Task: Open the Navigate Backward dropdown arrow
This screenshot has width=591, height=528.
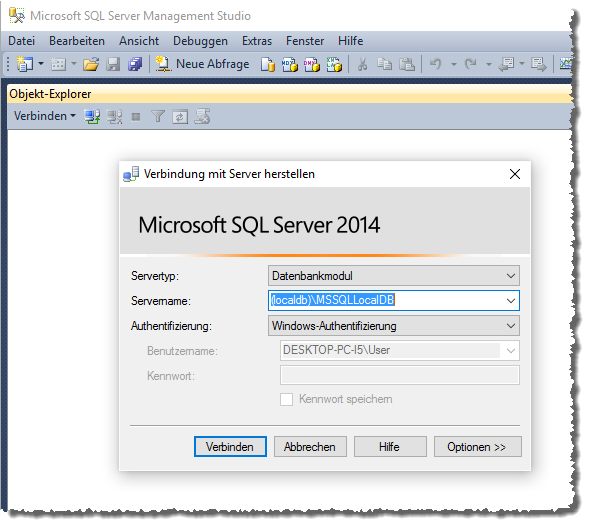Action: pos(522,64)
